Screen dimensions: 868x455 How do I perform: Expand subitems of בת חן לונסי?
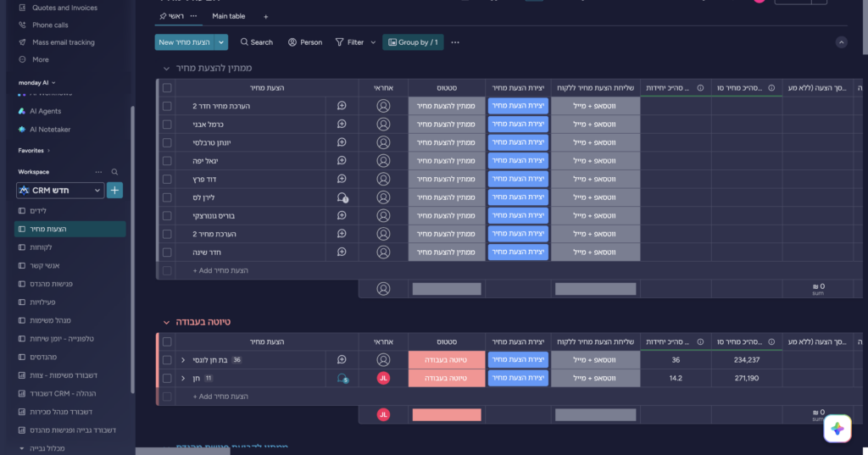[x=183, y=360]
